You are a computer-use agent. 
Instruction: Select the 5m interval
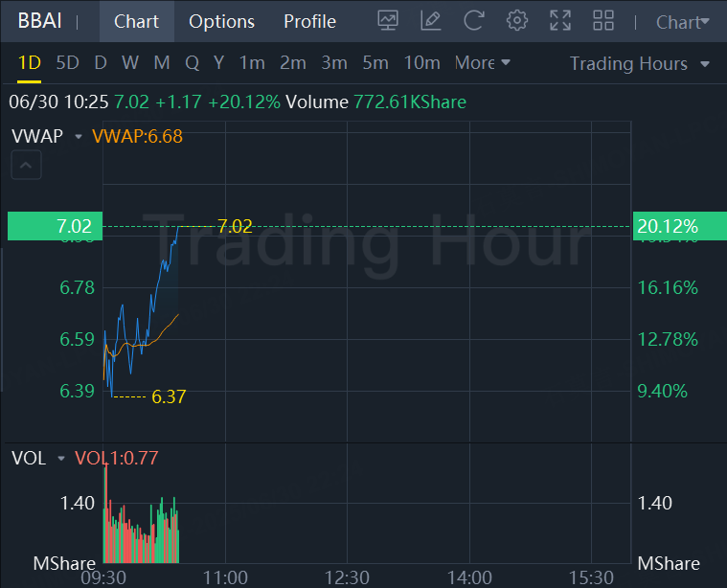(375, 63)
